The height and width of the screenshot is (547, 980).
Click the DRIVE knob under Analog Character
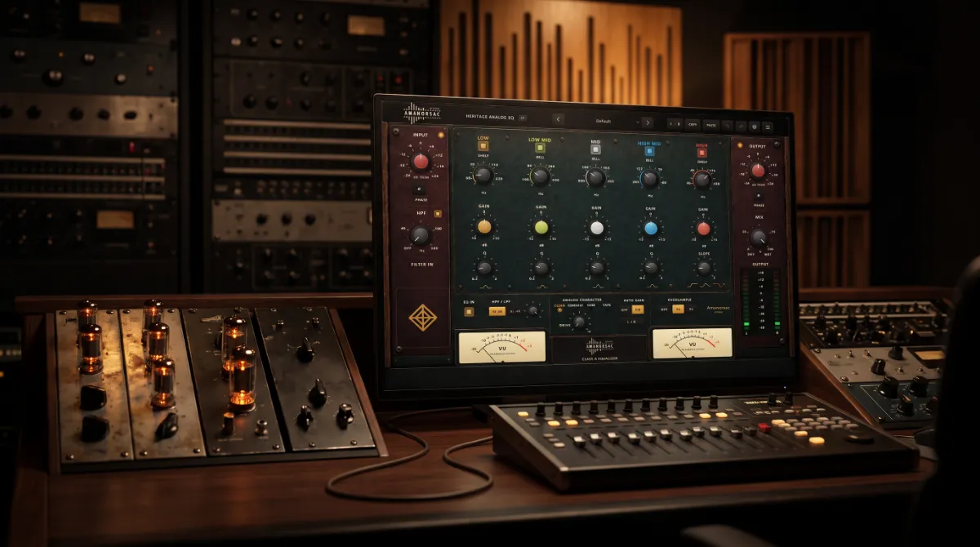point(579,321)
